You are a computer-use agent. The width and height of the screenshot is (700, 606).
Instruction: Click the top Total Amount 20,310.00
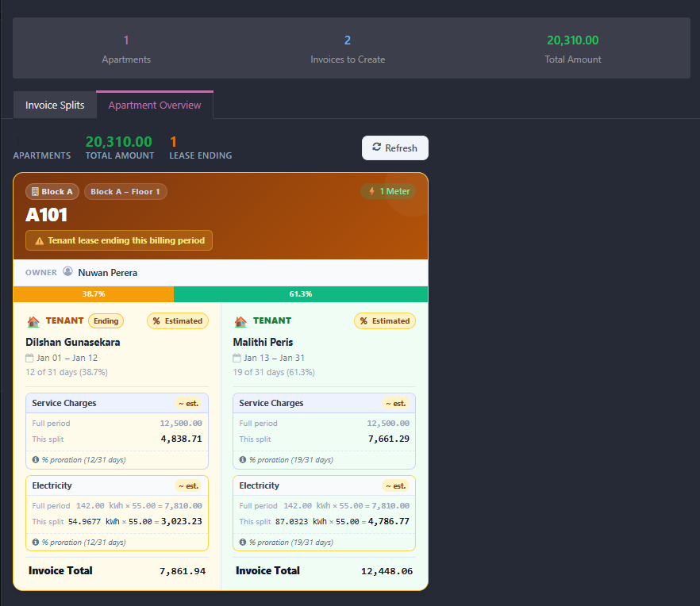[573, 40]
